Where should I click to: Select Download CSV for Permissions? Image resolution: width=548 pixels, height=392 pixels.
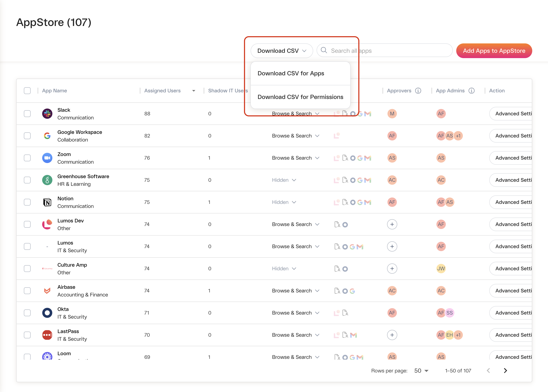[x=300, y=97]
